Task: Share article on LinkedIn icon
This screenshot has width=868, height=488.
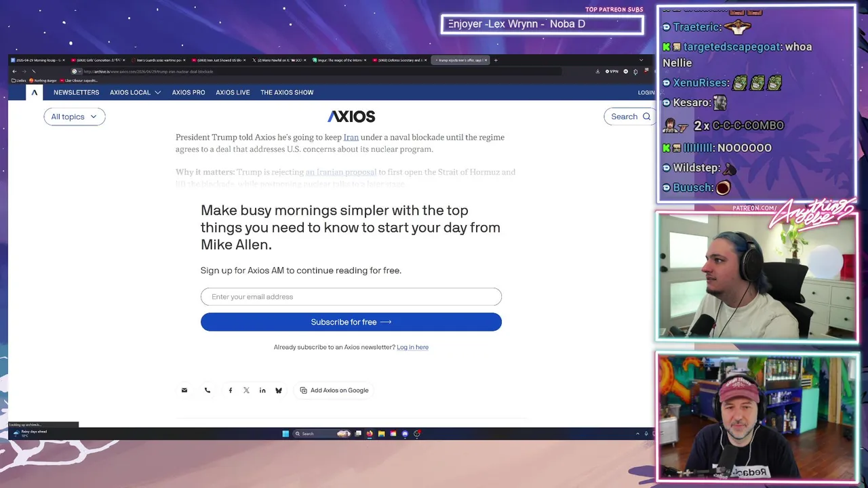Action: coord(262,390)
